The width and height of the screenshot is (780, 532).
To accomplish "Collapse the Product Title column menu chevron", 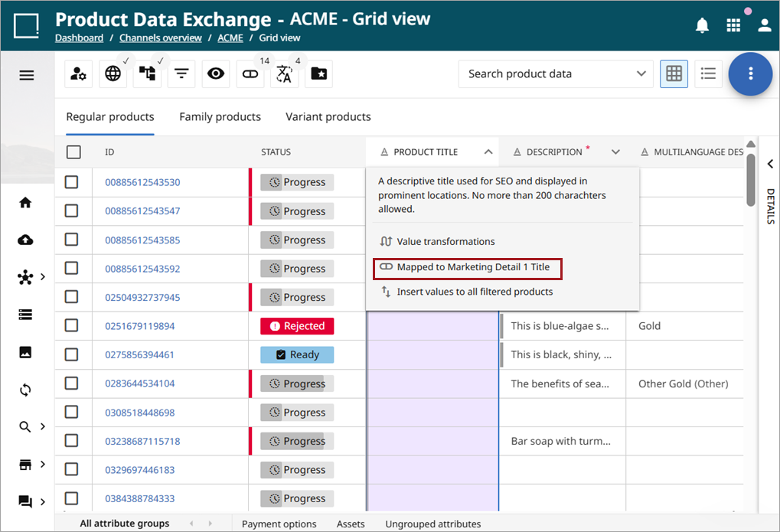I will click(488, 152).
